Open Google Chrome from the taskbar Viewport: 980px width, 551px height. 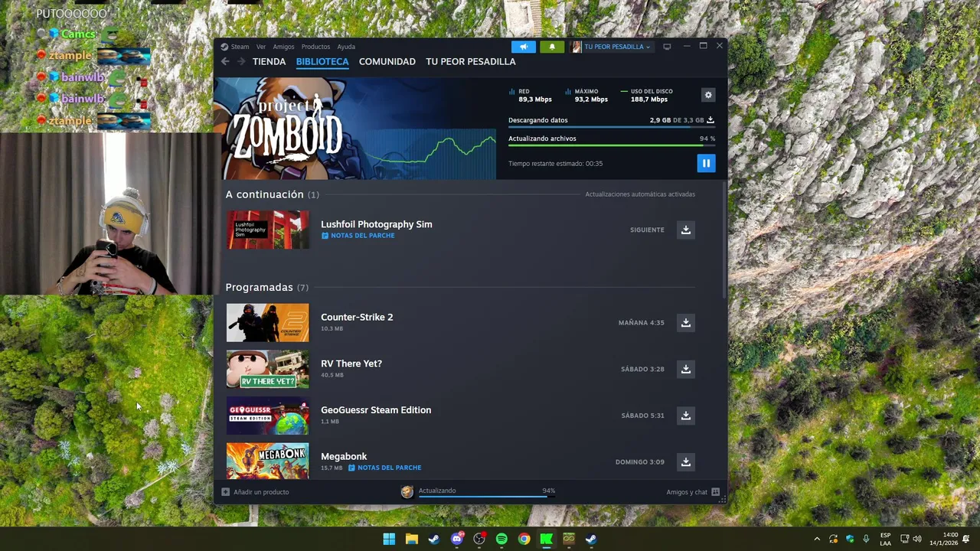pyautogui.click(x=524, y=539)
